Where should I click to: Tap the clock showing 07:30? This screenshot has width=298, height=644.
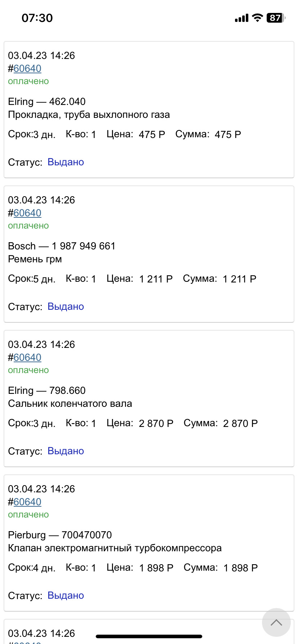pyautogui.click(x=37, y=18)
